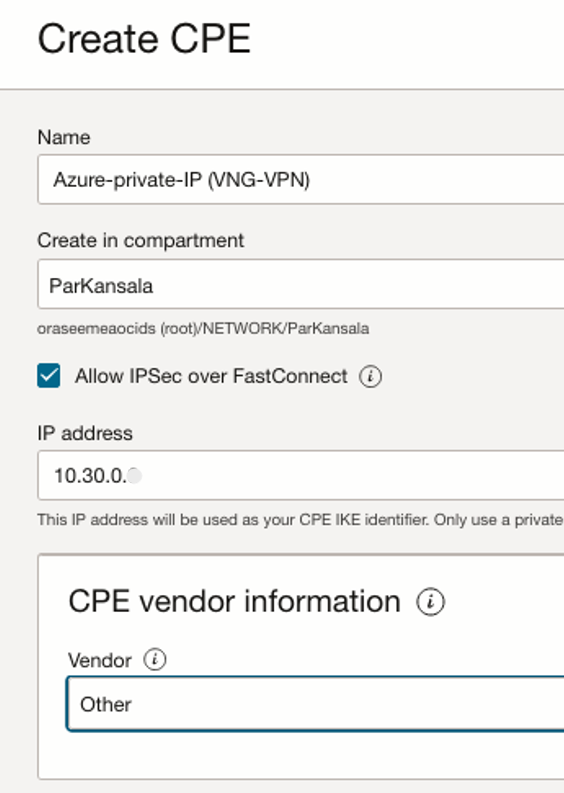Uncheck the Allow IPSec over FastConnect checkbox
The image size is (564, 793).
click(49, 376)
